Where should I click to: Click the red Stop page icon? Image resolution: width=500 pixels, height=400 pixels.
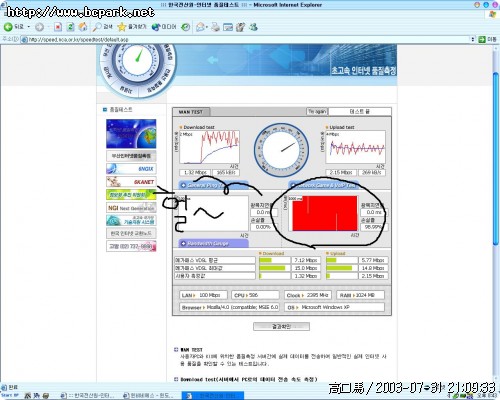[58, 27]
